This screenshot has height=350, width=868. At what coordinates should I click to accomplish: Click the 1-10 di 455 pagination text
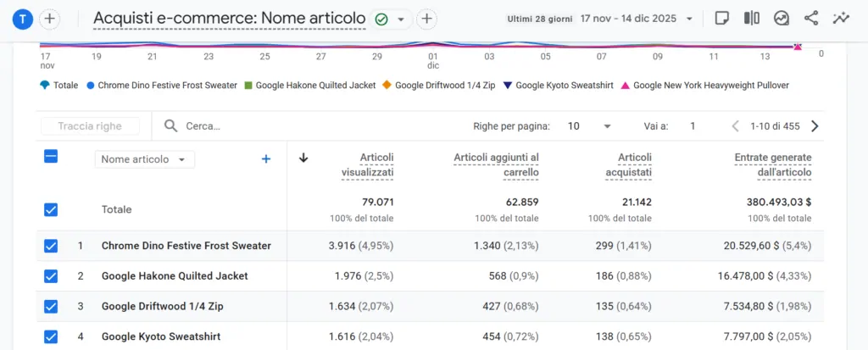click(x=775, y=126)
